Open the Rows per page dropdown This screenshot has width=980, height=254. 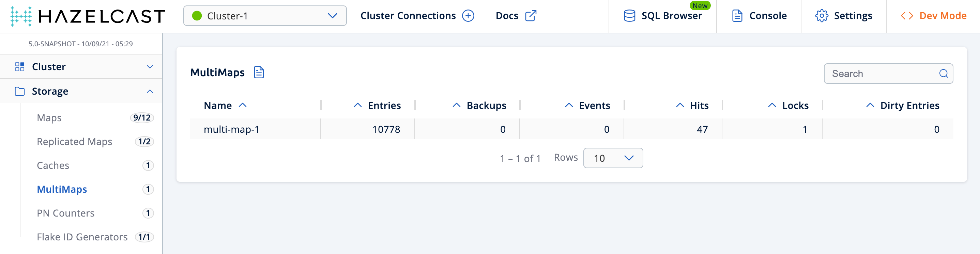613,158
